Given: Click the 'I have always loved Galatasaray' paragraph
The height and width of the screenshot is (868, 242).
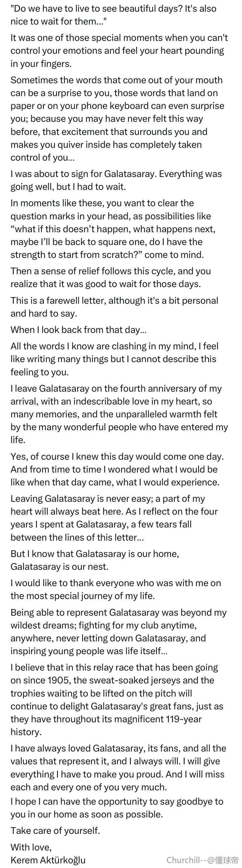Looking at the screenshot, I should 118,767.
